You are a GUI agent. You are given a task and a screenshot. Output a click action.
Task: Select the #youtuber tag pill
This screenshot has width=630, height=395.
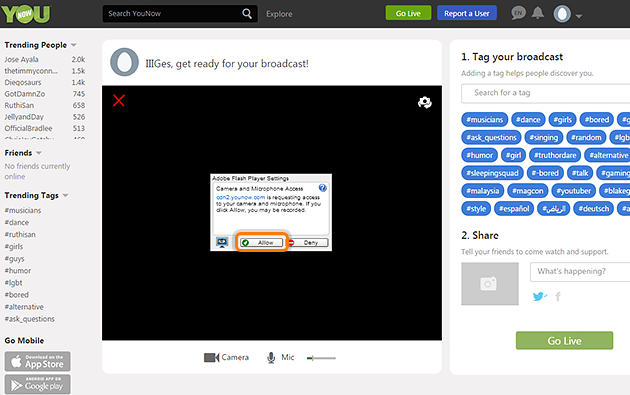point(573,191)
